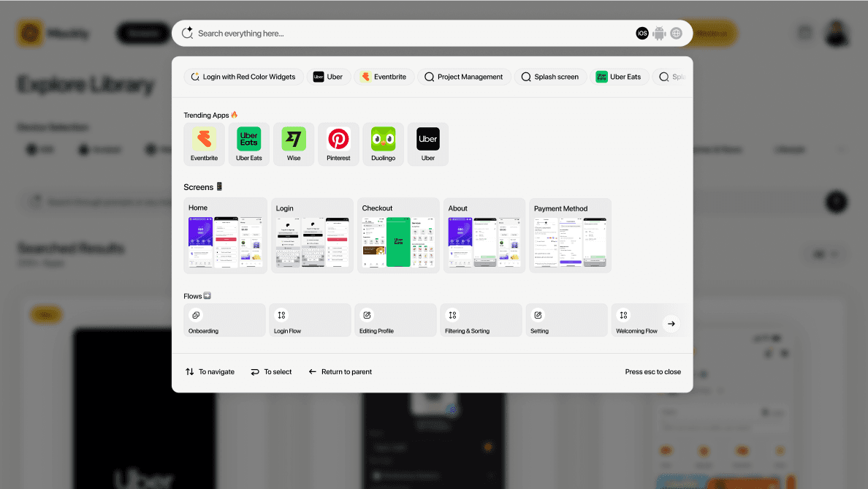Select the Setting flow card

[567, 320]
